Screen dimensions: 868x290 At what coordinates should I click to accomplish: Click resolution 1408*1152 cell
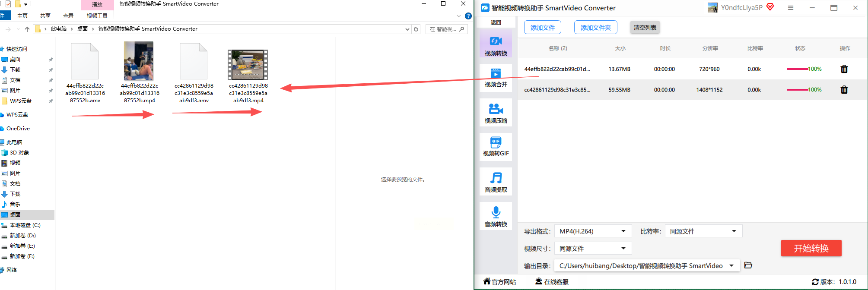(709, 90)
